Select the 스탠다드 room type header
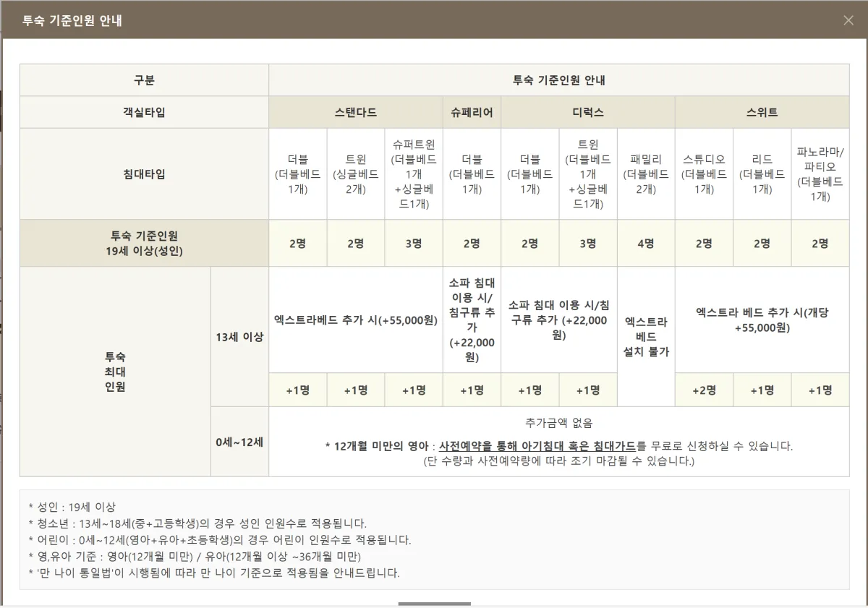The height and width of the screenshot is (608, 868). [x=355, y=111]
